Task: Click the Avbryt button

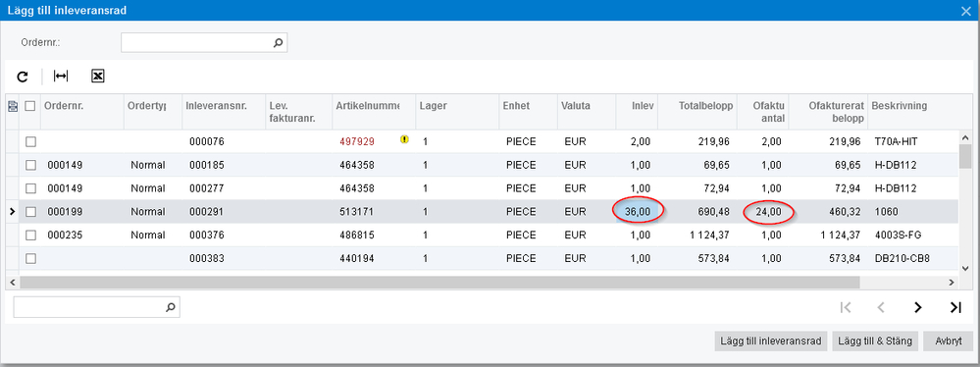Action: 949,341
